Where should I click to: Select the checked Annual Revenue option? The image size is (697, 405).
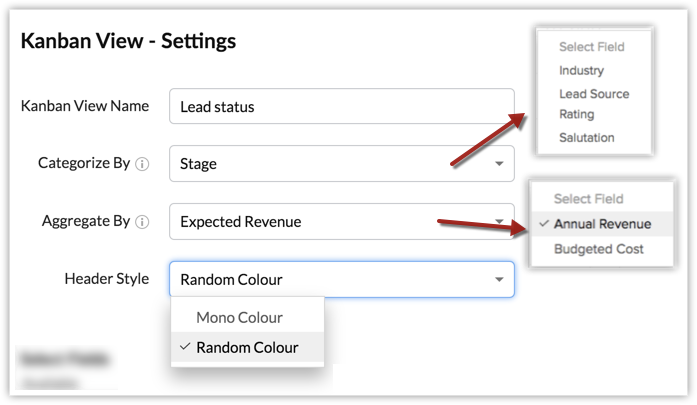click(602, 224)
